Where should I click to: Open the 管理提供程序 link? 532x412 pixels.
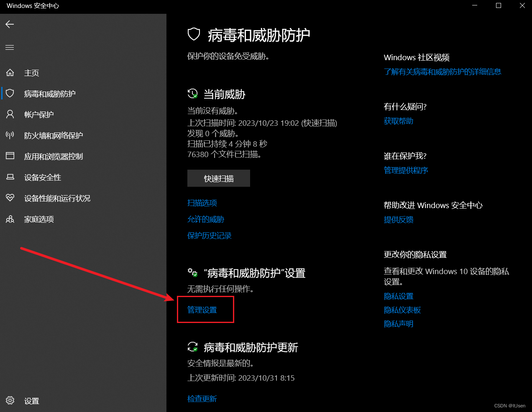tap(406, 170)
